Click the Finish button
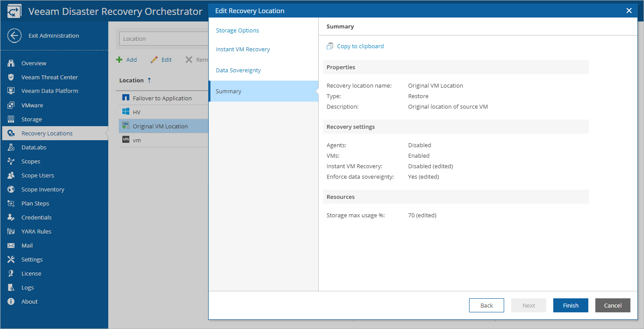 click(x=571, y=305)
